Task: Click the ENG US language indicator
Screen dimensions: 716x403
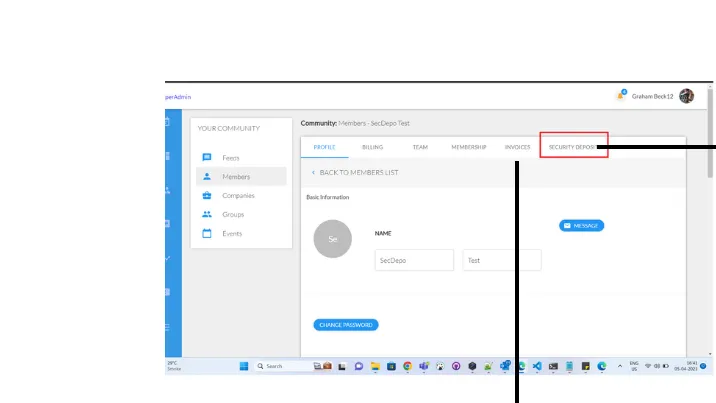Action: 634,366
